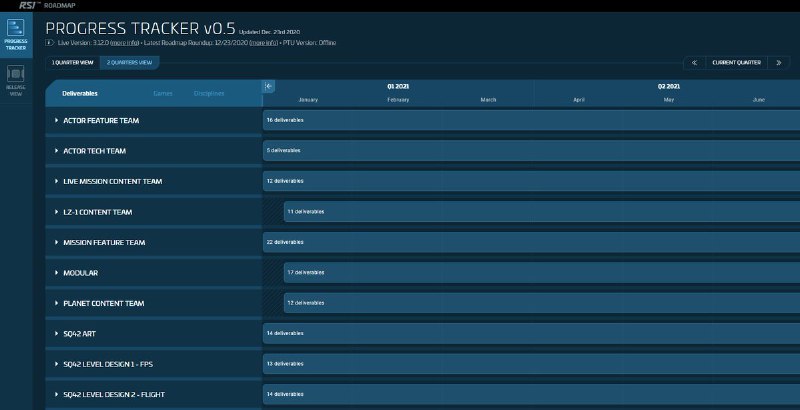Select the Games tab
Image resolution: width=800 pixels, height=410 pixels.
[162, 93]
